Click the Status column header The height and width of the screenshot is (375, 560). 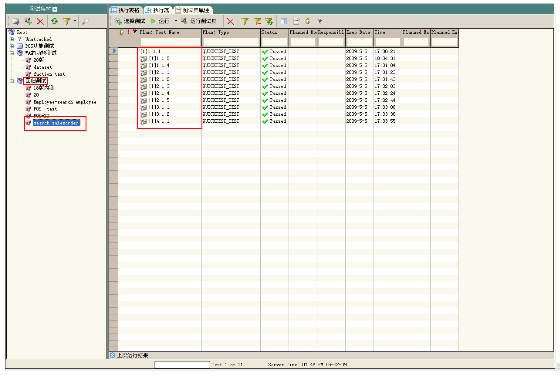tap(274, 32)
